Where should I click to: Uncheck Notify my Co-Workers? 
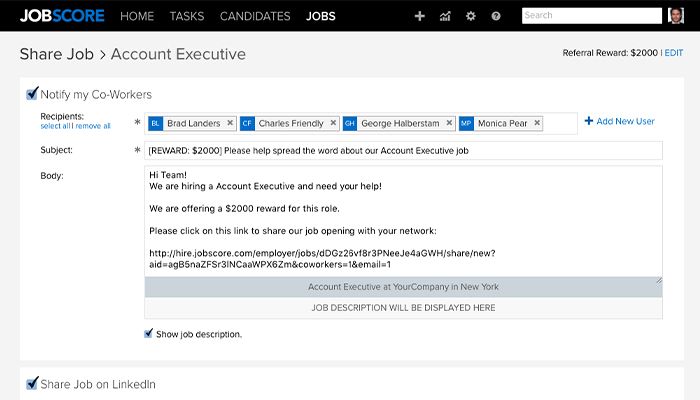32,93
